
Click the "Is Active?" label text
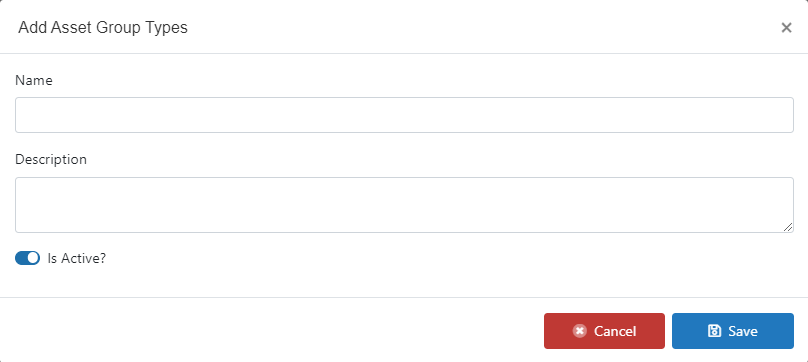point(77,258)
